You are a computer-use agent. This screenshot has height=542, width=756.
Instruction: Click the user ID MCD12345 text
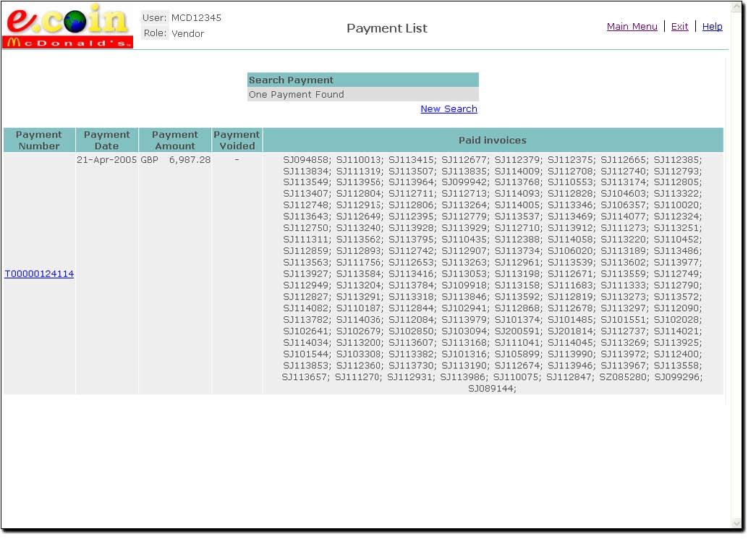[196, 18]
